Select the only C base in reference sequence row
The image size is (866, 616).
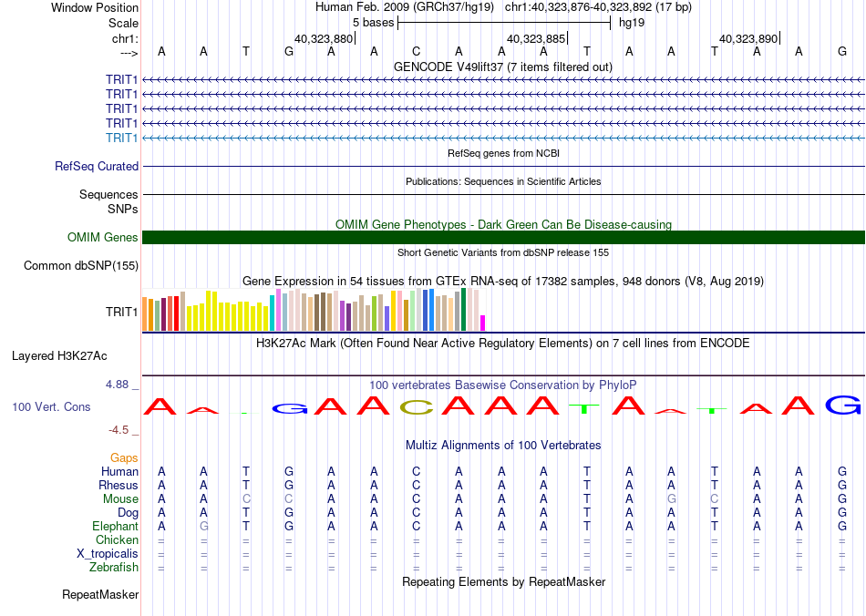[417, 51]
